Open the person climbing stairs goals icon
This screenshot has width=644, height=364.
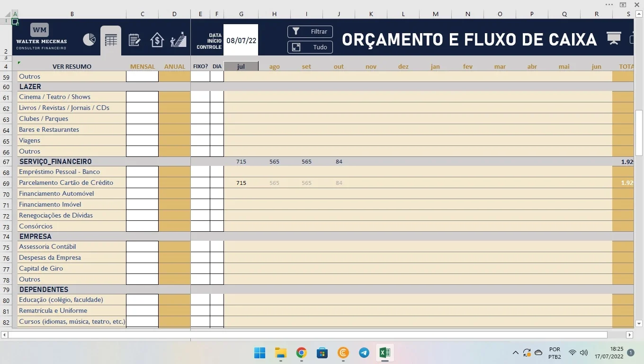coord(179,40)
